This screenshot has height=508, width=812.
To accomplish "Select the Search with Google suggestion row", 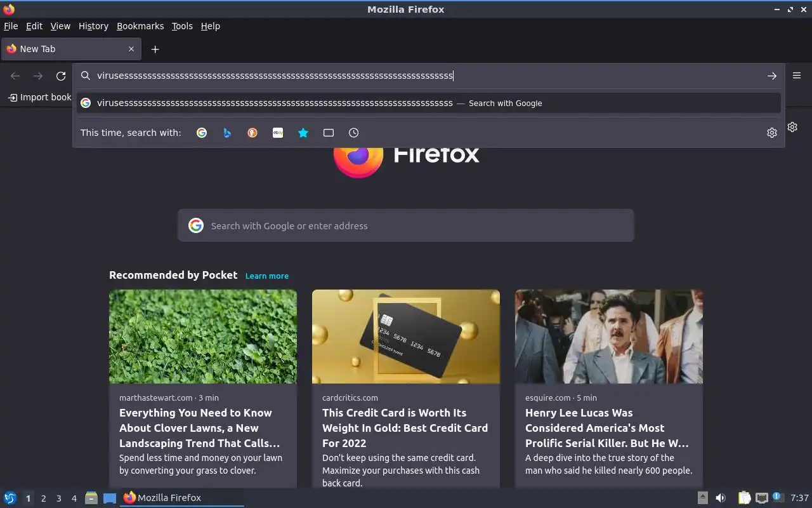I will pyautogui.click(x=429, y=103).
